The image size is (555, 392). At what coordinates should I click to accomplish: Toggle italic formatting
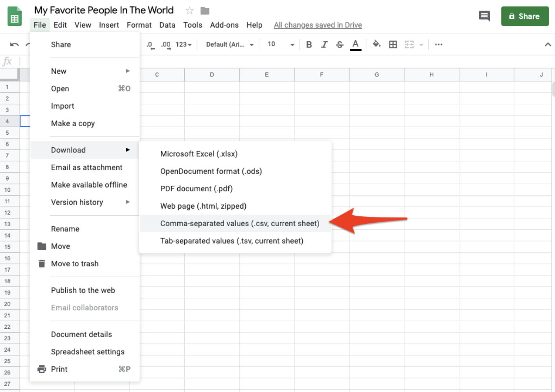pyautogui.click(x=324, y=44)
